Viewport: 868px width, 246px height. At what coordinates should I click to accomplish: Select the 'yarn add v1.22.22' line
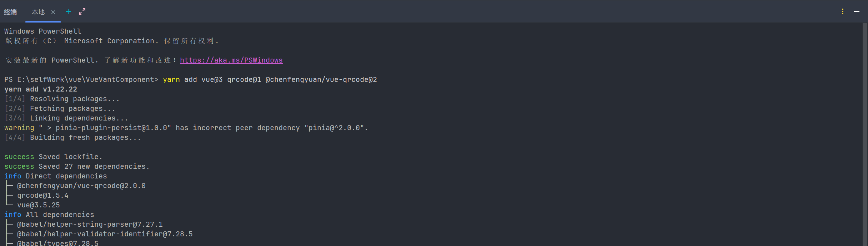click(x=41, y=89)
